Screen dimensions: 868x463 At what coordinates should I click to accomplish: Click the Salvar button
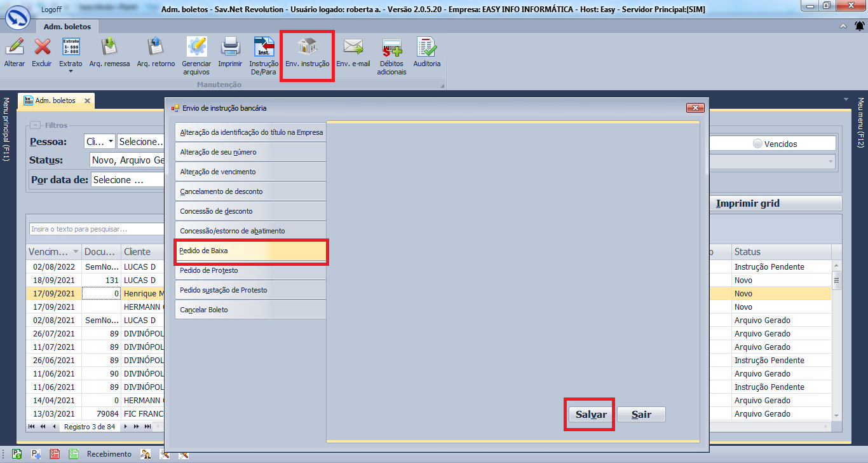[x=591, y=415]
